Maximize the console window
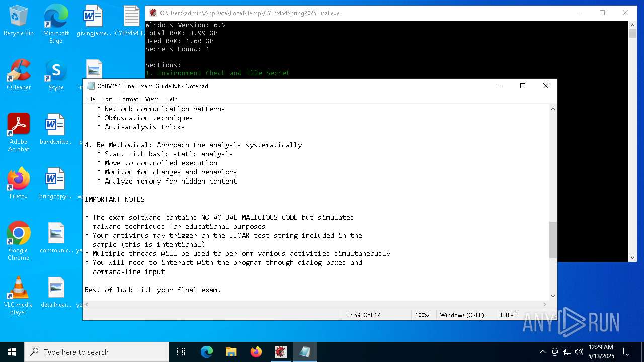The width and height of the screenshot is (644, 362). (x=602, y=13)
